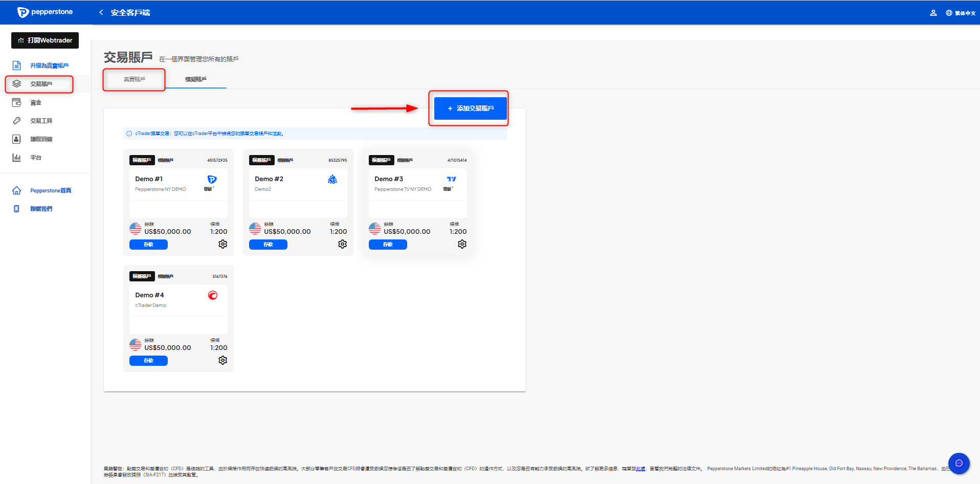Open the 繁体中文 language selector
The width and height of the screenshot is (980, 484).
click(961, 13)
